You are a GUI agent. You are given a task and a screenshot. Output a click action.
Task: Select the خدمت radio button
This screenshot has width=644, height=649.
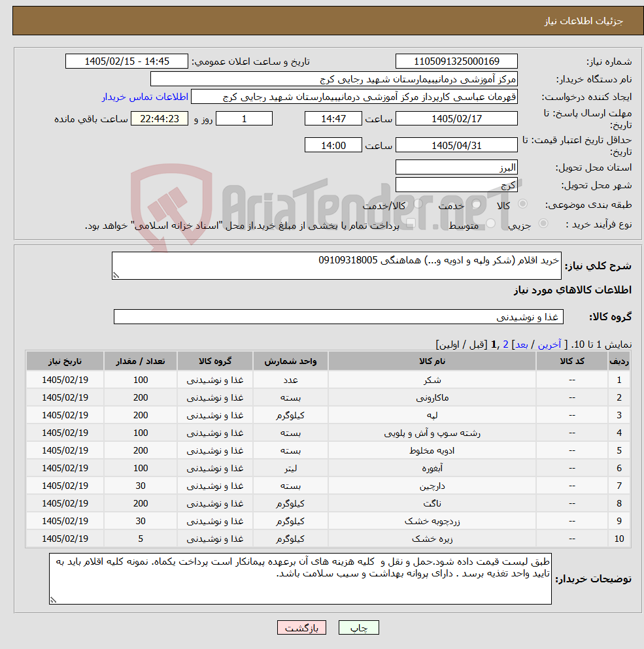476,204
